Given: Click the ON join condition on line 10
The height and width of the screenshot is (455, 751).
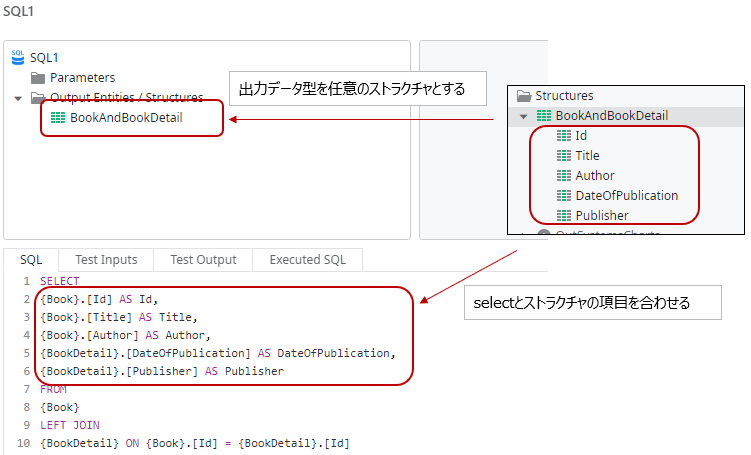Looking at the screenshot, I should 195,444.
